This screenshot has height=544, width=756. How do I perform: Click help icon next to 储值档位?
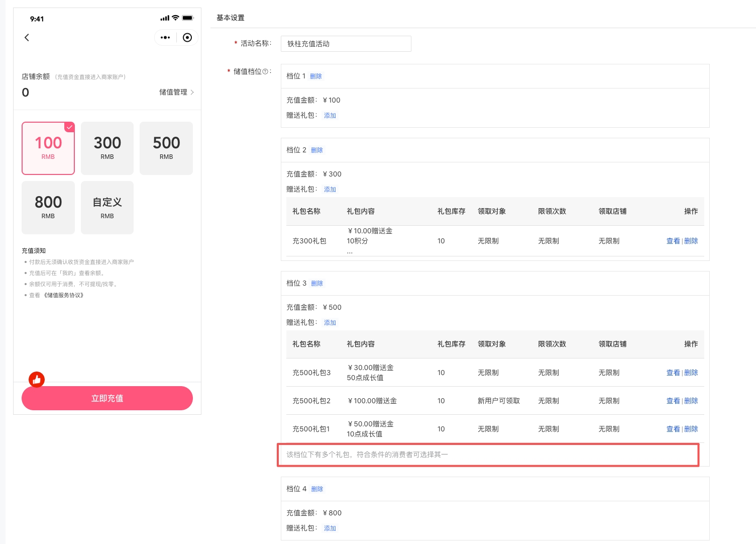[265, 72]
